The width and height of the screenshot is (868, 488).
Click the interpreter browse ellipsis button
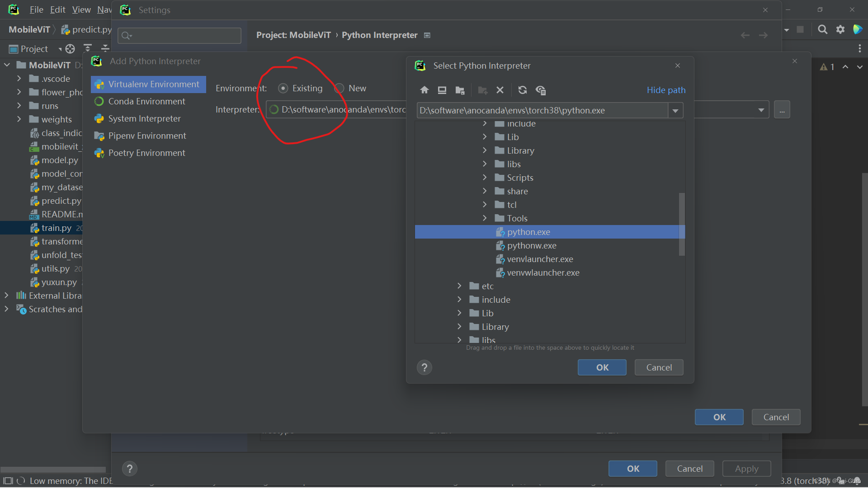tap(782, 110)
